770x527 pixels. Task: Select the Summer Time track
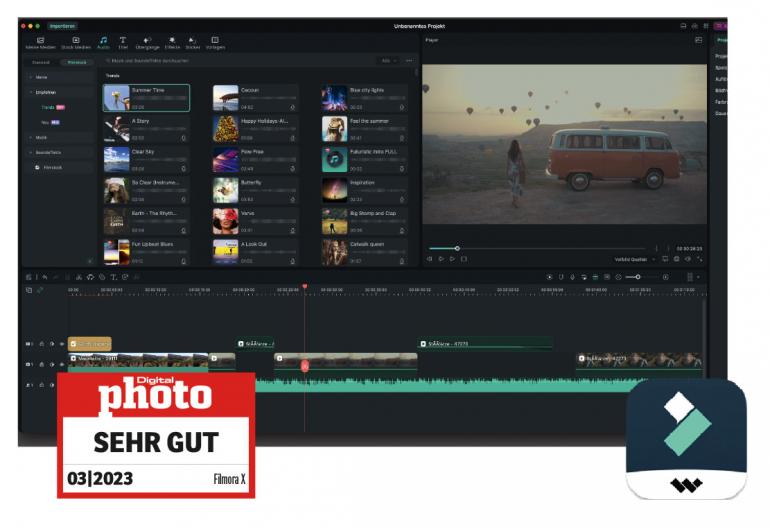[146, 98]
